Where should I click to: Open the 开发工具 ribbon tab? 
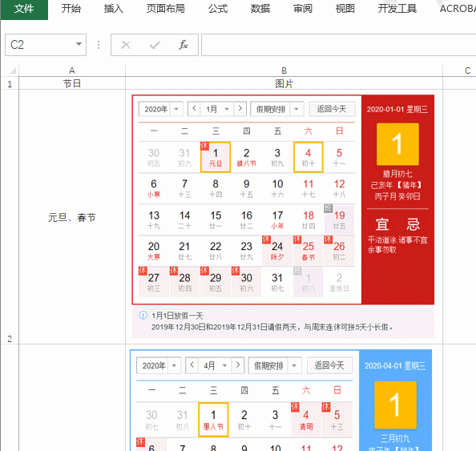tap(397, 9)
